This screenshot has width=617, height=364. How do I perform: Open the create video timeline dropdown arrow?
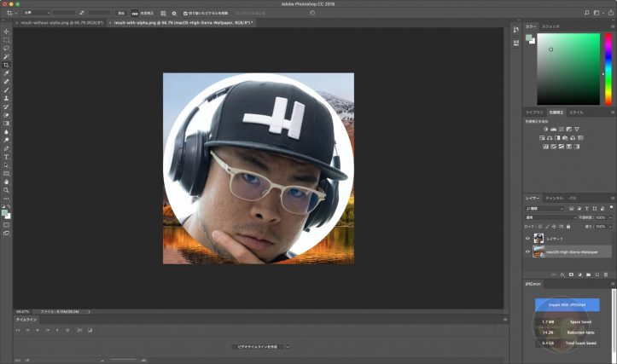pyautogui.click(x=288, y=347)
